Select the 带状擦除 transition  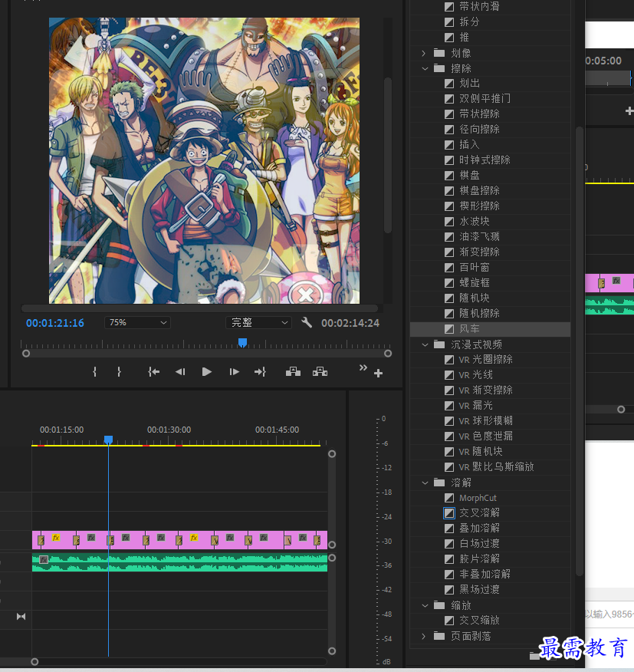pyautogui.click(x=479, y=114)
